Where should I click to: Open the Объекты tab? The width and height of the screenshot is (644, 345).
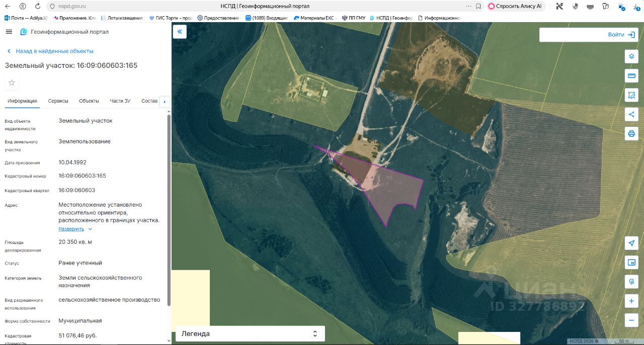[89, 101]
